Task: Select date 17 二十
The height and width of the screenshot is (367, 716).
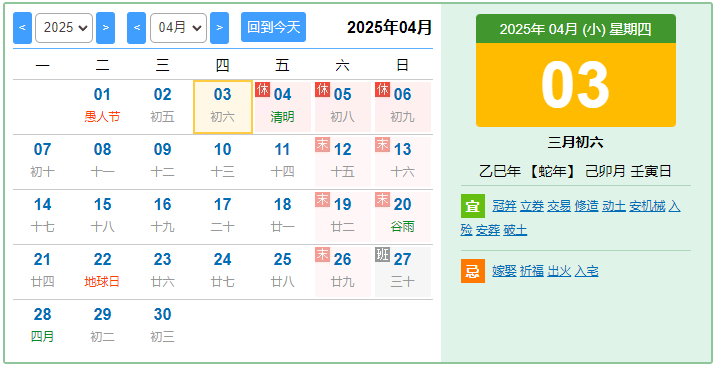Action: click(x=223, y=216)
